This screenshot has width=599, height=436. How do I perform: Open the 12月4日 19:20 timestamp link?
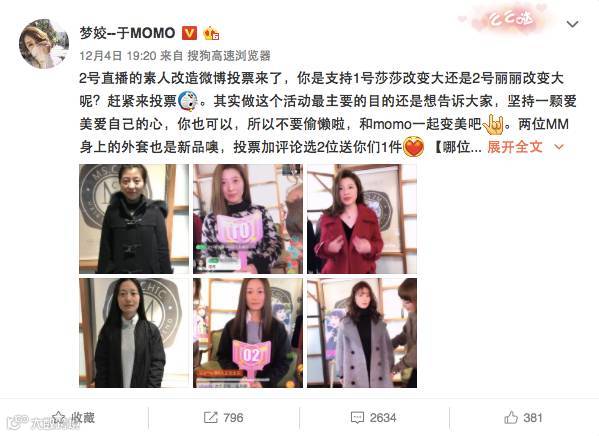(x=118, y=56)
